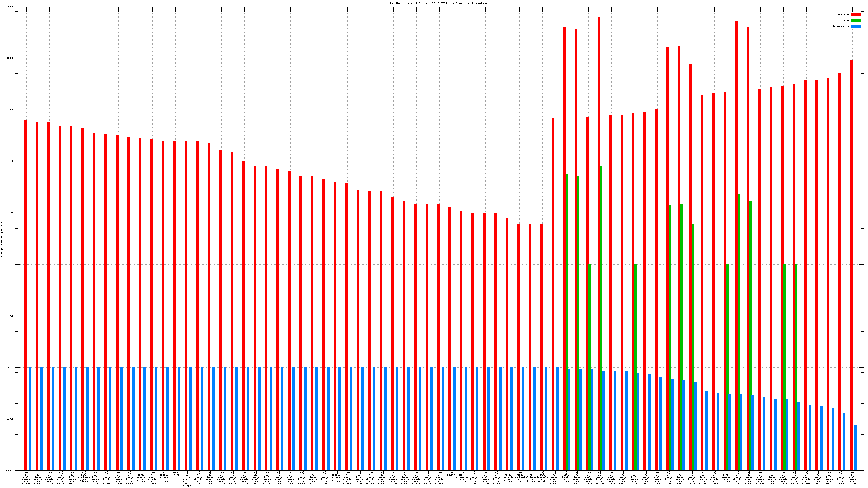Click the 0.01 y-axis tick label

pyautogui.click(x=11, y=367)
